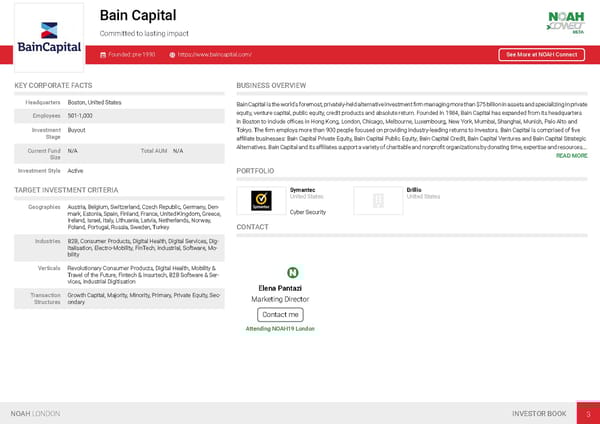The image size is (600, 424).
Task: Select the Brillio company name
Action: 415,189
